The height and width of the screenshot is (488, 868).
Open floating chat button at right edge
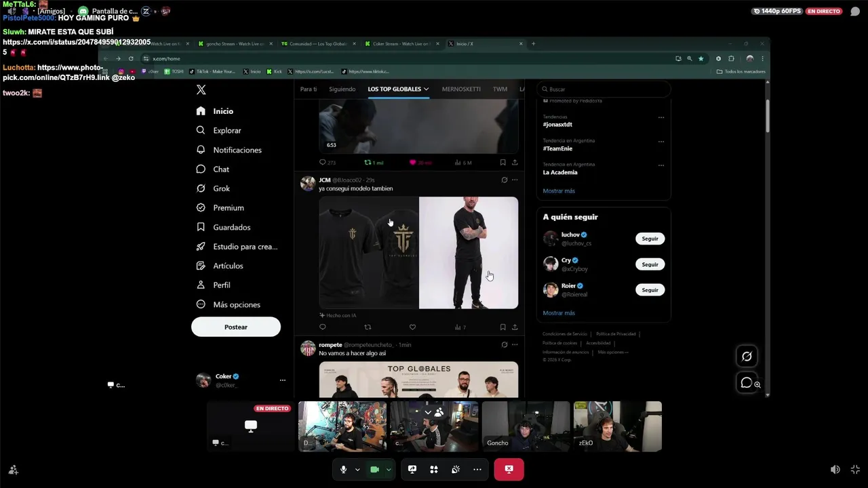(747, 383)
